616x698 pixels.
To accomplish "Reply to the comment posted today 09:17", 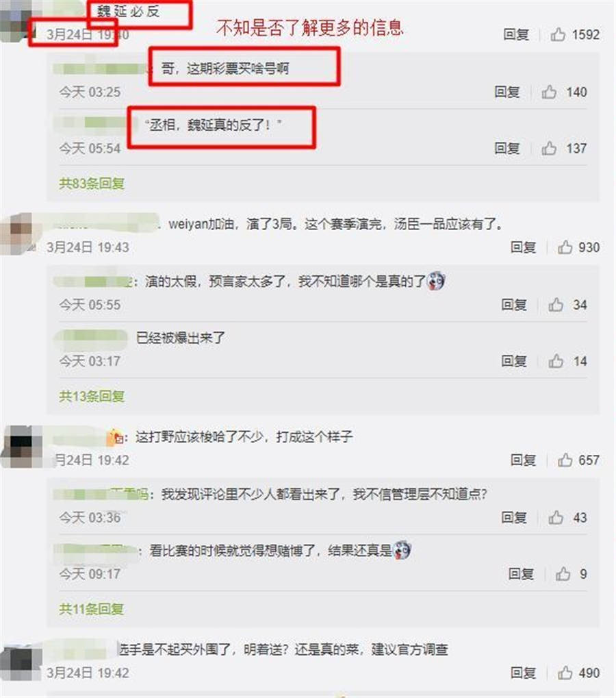I will (521, 574).
